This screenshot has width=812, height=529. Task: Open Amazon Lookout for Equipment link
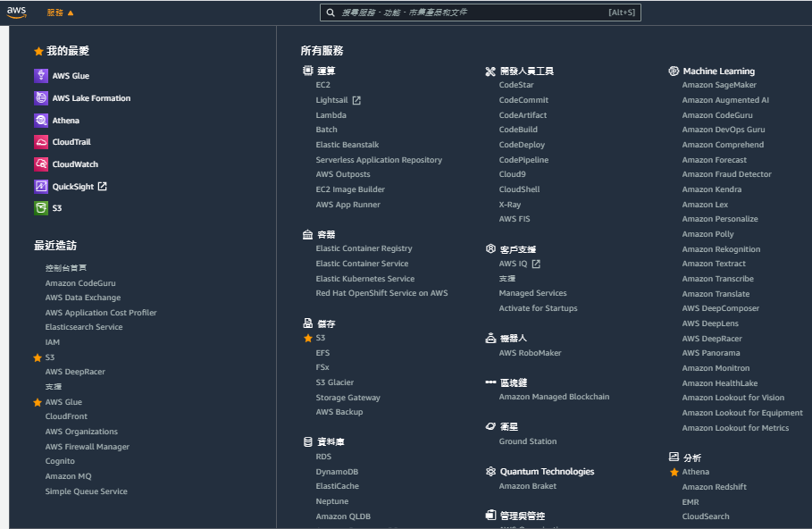pyautogui.click(x=742, y=413)
